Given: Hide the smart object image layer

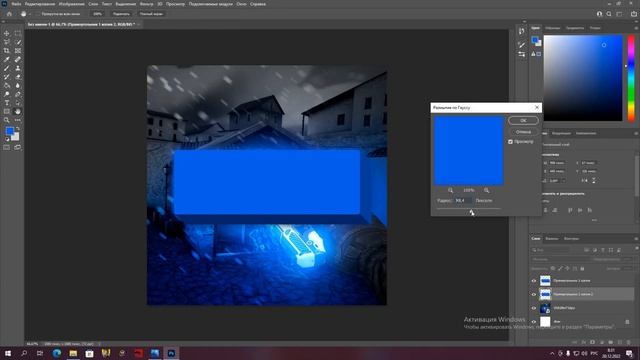Looking at the screenshot, I should 533,308.
